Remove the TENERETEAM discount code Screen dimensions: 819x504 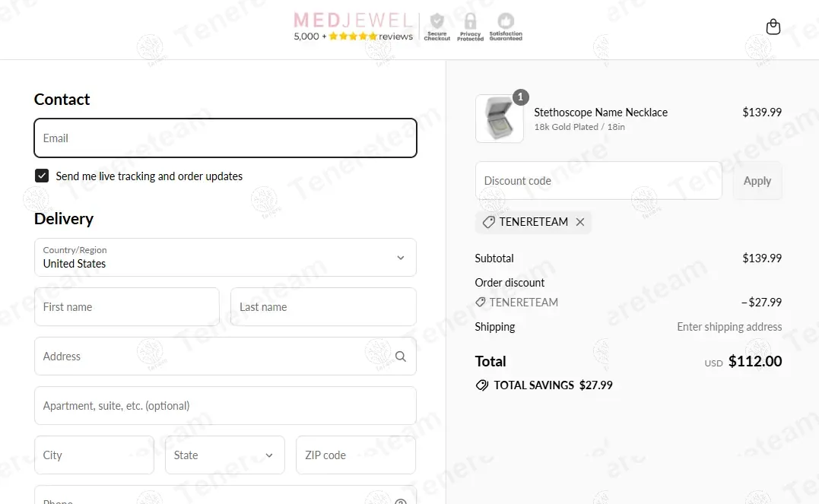(x=579, y=222)
